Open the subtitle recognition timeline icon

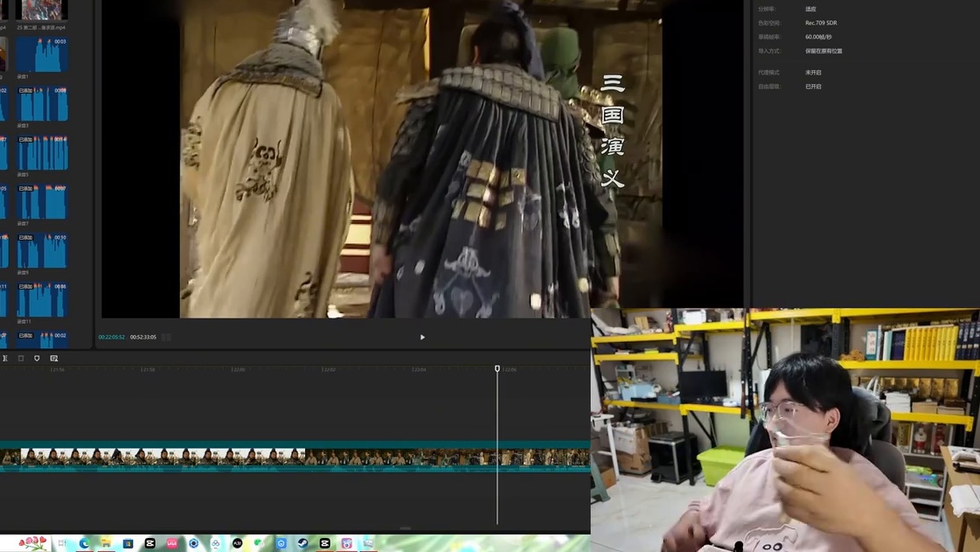(x=53, y=358)
